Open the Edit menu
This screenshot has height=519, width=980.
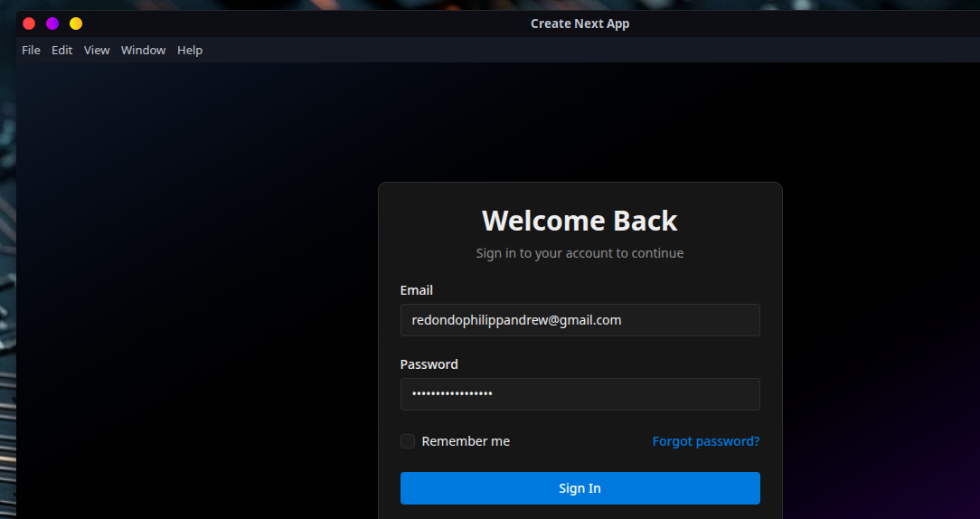pyautogui.click(x=61, y=50)
